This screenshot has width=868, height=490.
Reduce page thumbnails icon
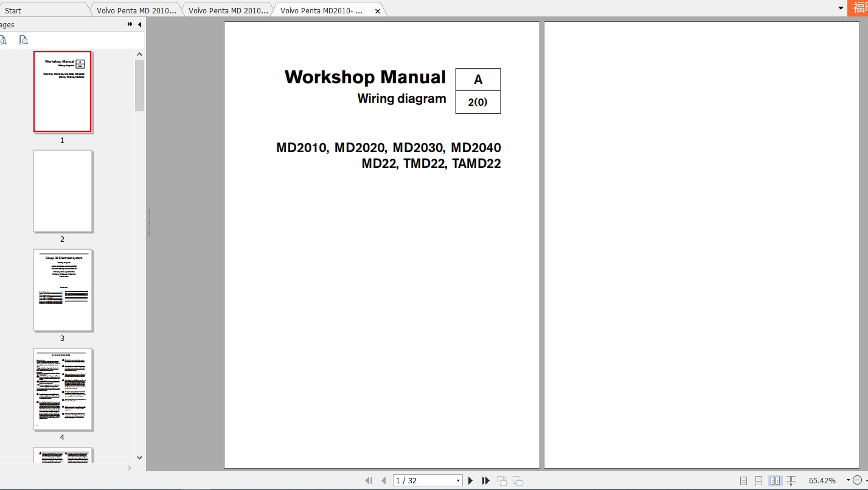coord(23,40)
